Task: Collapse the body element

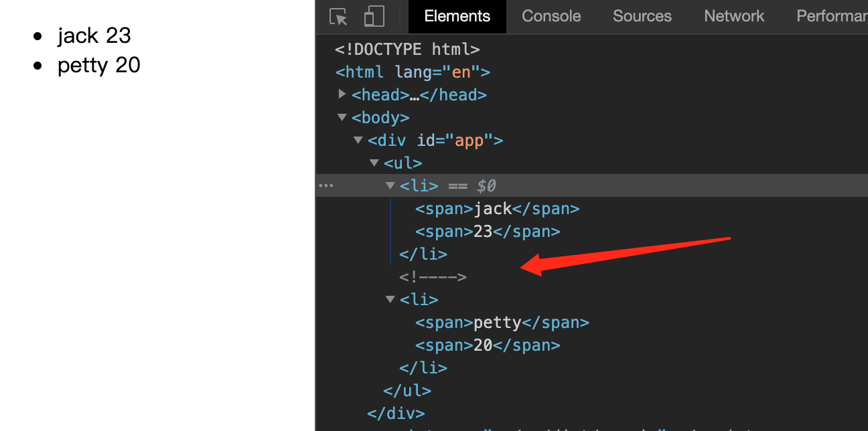Action: tap(342, 117)
